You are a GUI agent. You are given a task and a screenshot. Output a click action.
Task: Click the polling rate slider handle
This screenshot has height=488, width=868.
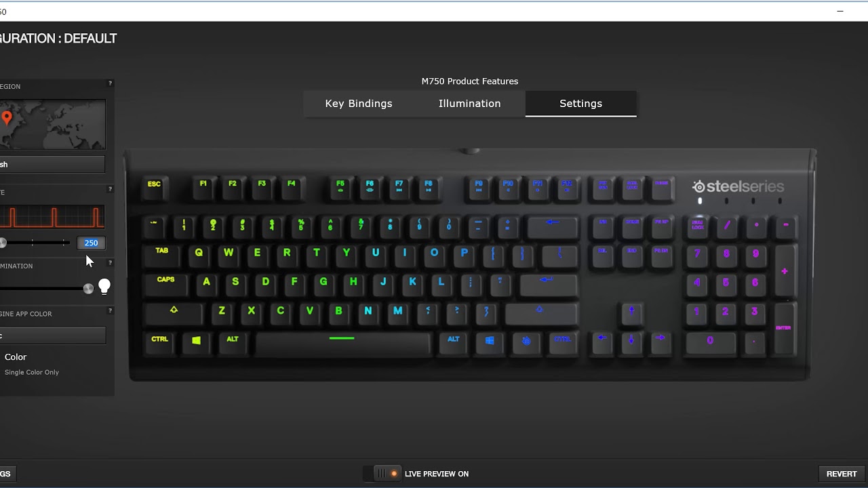3,243
